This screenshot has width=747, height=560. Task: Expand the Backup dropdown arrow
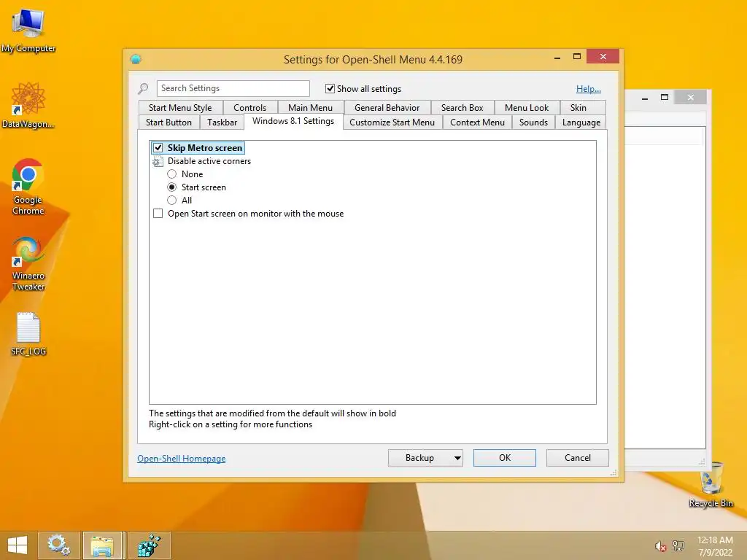point(457,458)
